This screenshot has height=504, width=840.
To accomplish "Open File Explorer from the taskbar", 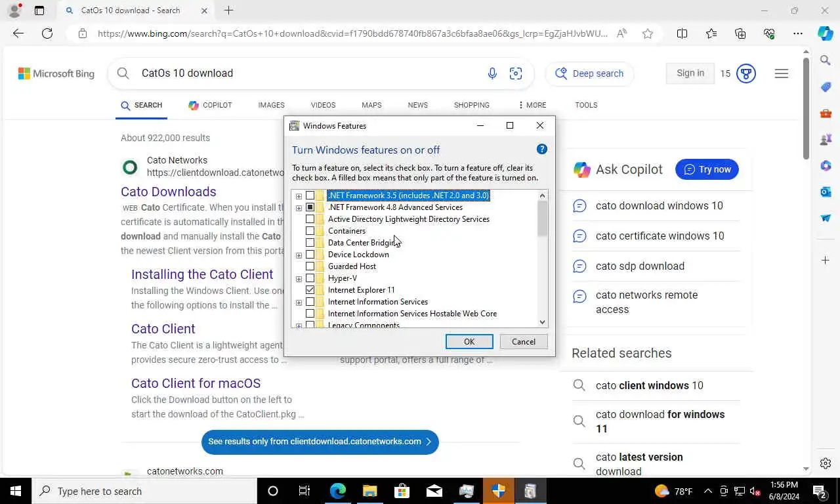I will point(369,491).
